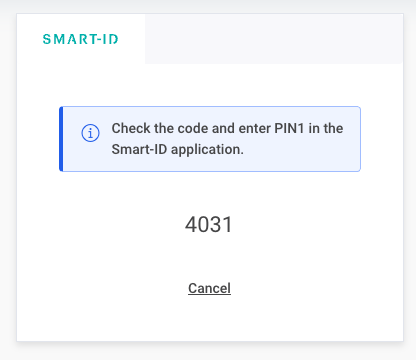Click the blue info circle icon
The height and width of the screenshot is (360, 416).
point(90,133)
